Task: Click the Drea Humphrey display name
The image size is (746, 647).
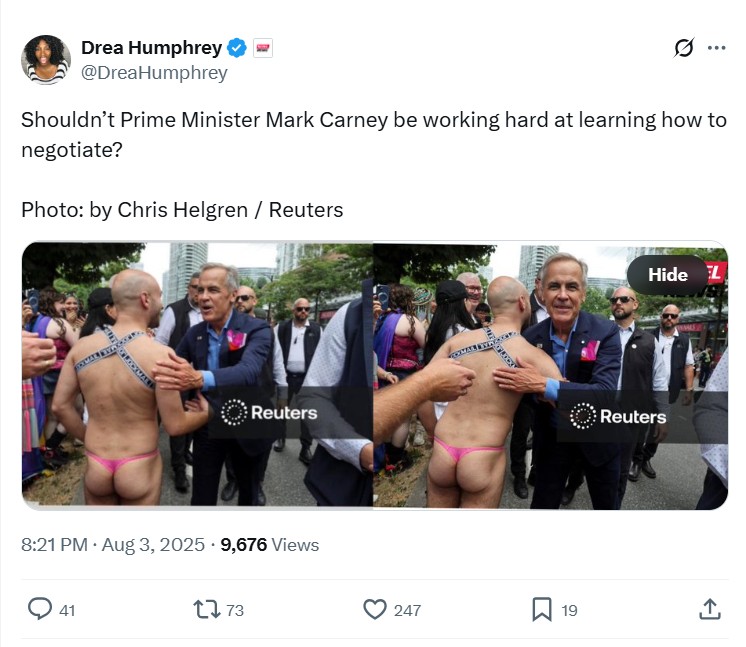Action: point(151,48)
